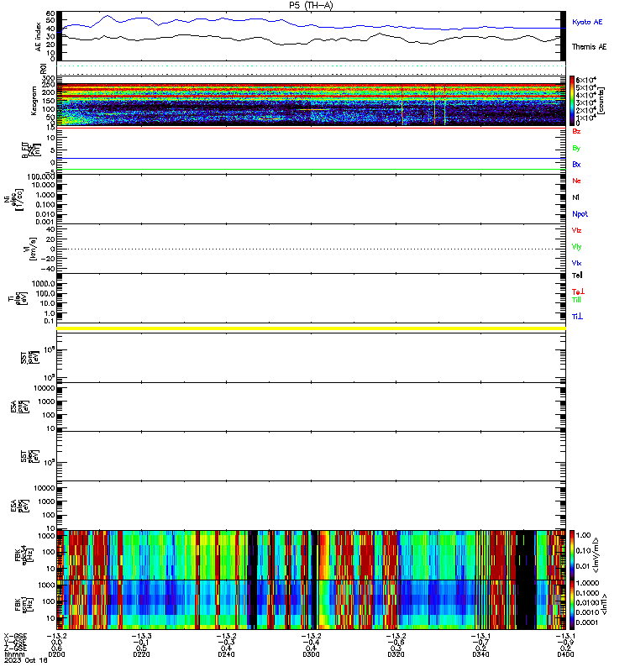The image size is (630, 672).
Task: Click the green Viy velocity label
Action: click(x=576, y=247)
